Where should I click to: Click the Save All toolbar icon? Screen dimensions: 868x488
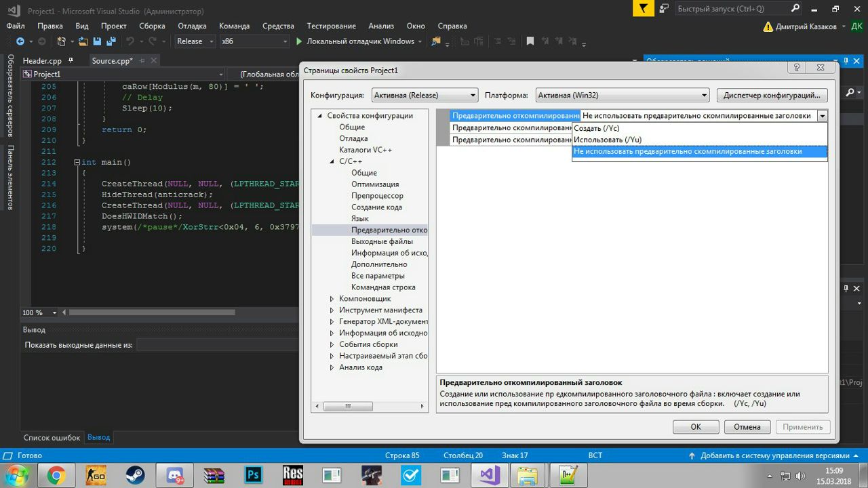pos(111,41)
